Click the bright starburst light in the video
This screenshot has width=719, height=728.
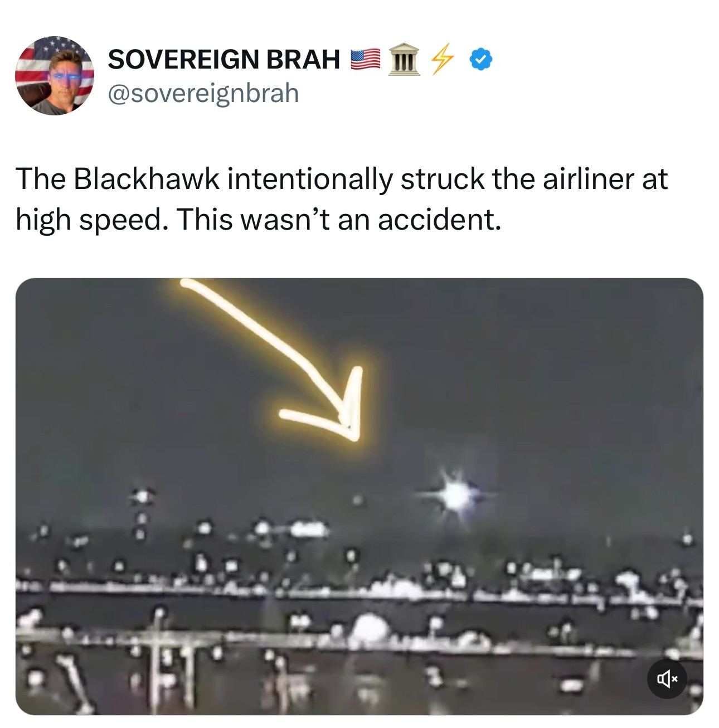pos(456,494)
